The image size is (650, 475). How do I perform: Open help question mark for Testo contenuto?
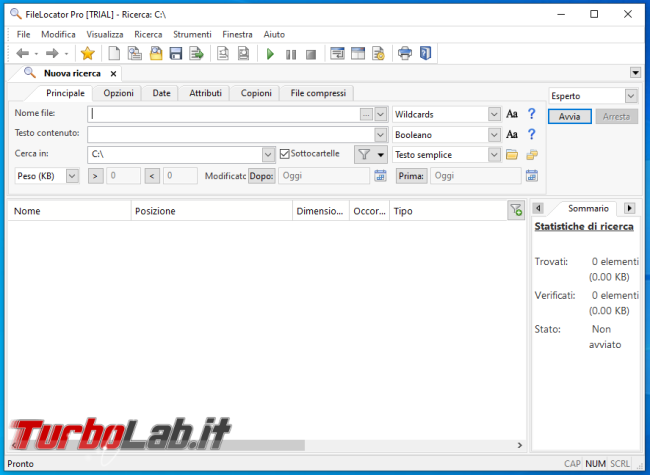click(x=532, y=134)
